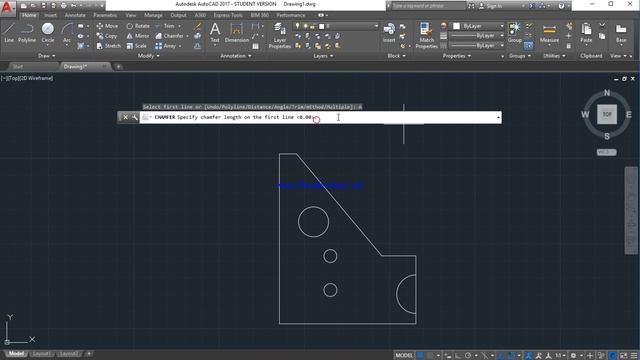Screen dimensions: 640x360
Task: Click the color swatch in Properties panel
Action: tap(456, 26)
